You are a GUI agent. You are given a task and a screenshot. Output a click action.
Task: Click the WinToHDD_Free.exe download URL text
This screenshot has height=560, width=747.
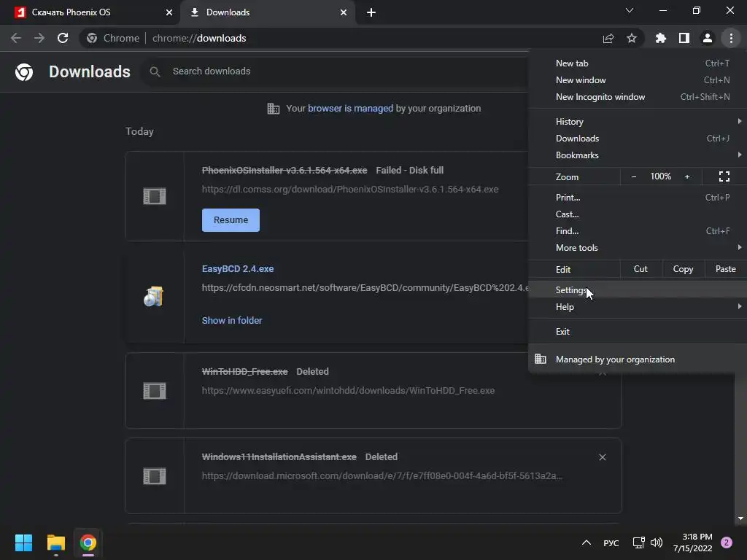(x=348, y=391)
